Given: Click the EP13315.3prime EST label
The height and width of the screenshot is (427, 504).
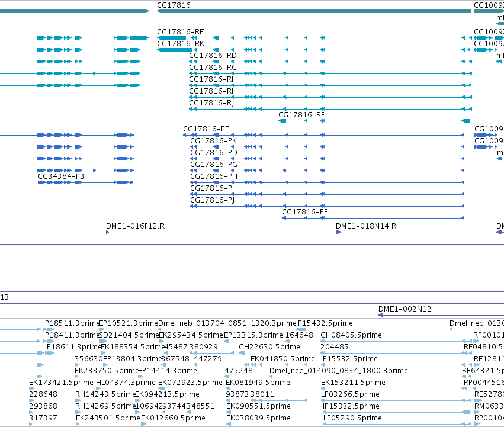Looking at the screenshot, I should coord(253,335).
